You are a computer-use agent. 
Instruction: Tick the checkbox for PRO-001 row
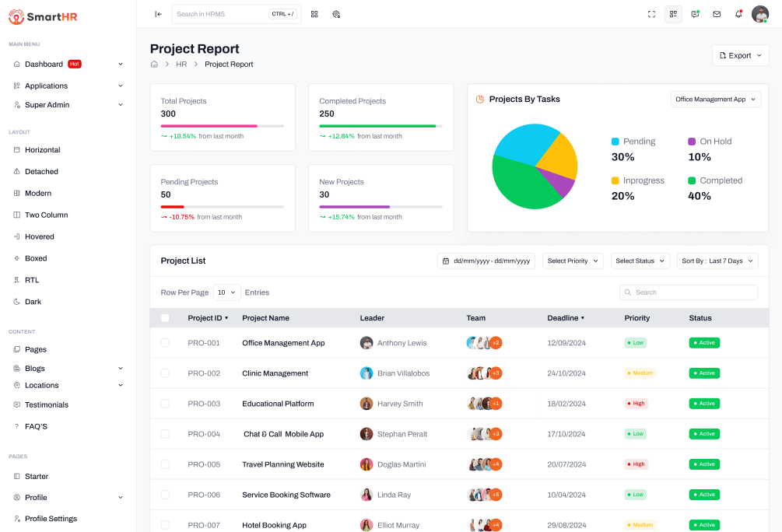[x=165, y=343]
